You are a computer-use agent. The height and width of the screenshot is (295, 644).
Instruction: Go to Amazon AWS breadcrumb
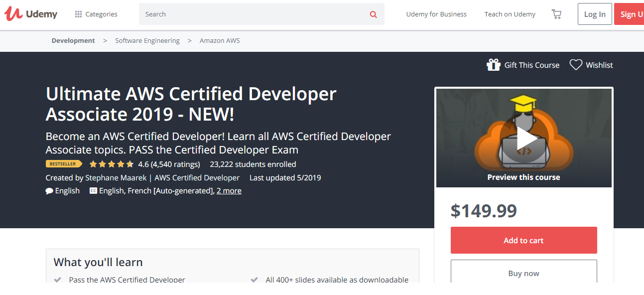pos(220,41)
